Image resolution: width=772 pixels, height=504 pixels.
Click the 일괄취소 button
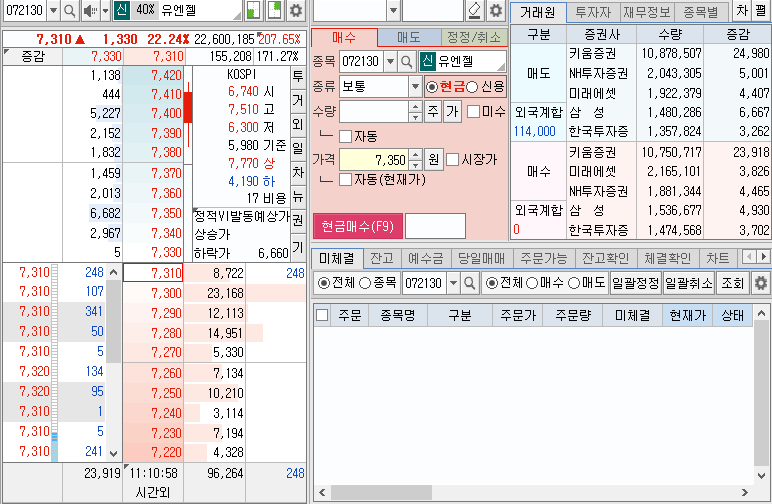pyautogui.click(x=689, y=283)
